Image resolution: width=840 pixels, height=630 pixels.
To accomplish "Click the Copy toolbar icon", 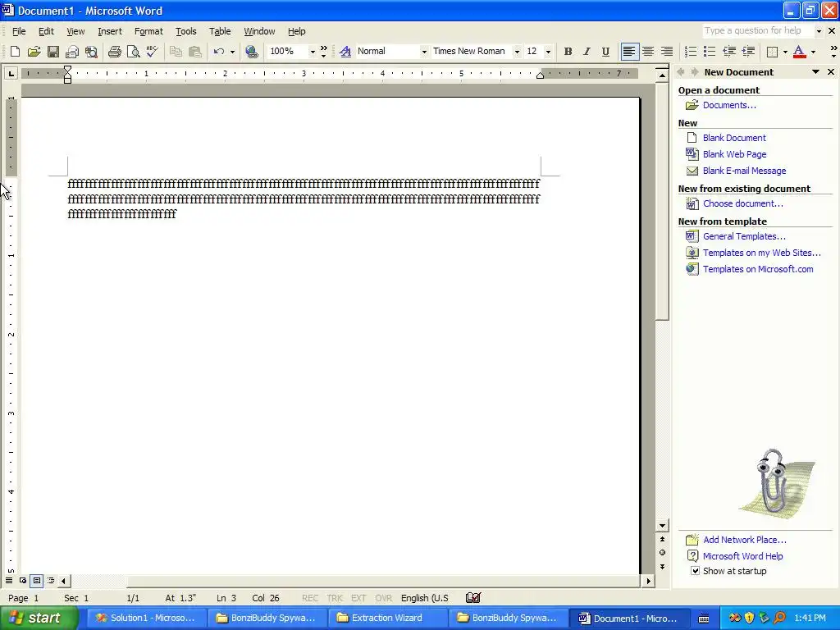I will pyautogui.click(x=176, y=52).
